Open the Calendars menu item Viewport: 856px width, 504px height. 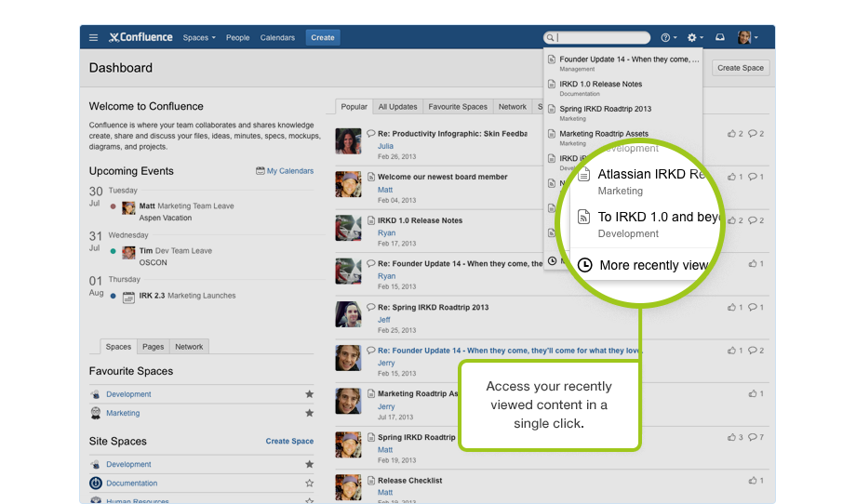277,37
